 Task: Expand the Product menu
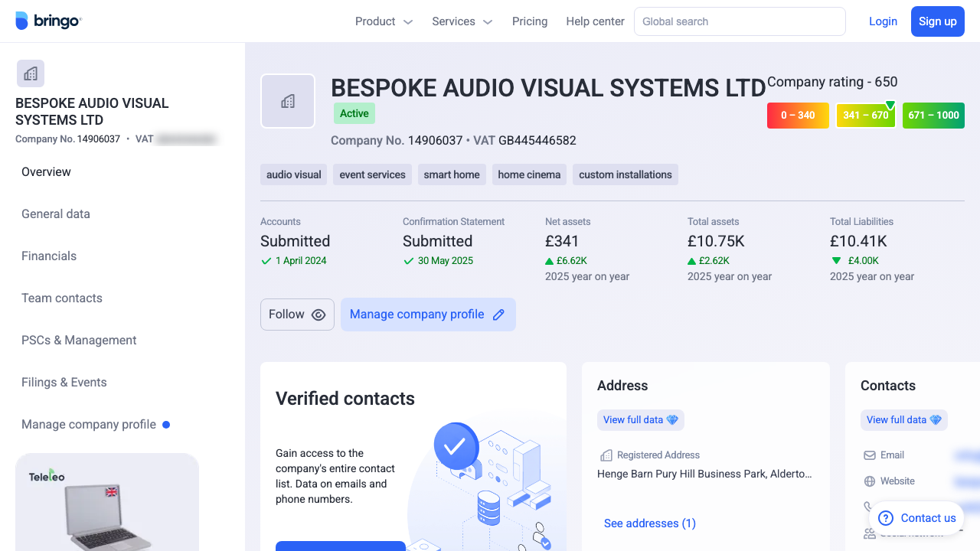[384, 21]
